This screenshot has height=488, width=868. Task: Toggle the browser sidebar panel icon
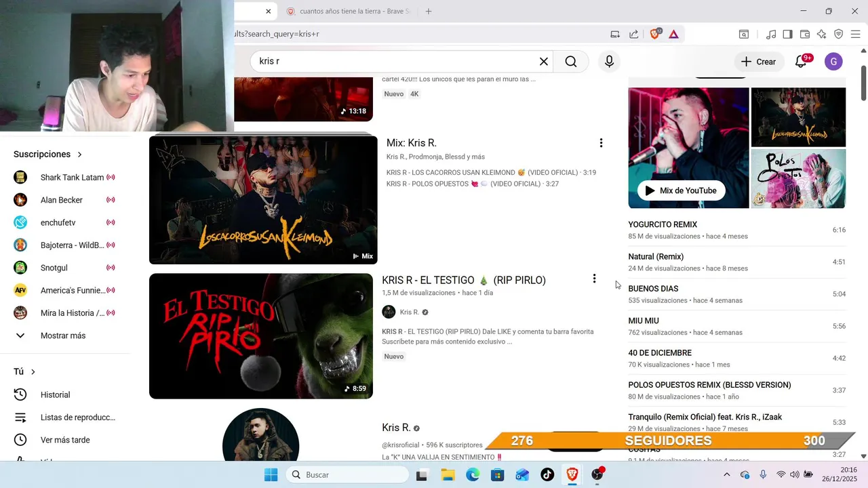tap(787, 34)
